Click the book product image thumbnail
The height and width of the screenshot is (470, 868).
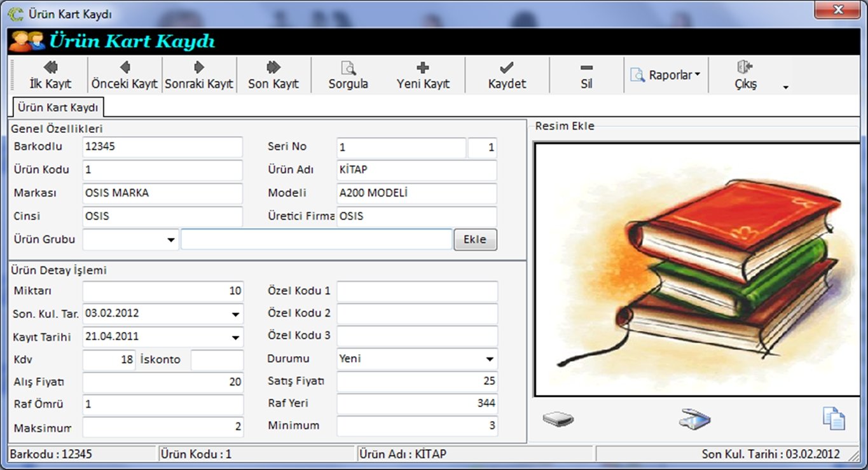(x=696, y=269)
